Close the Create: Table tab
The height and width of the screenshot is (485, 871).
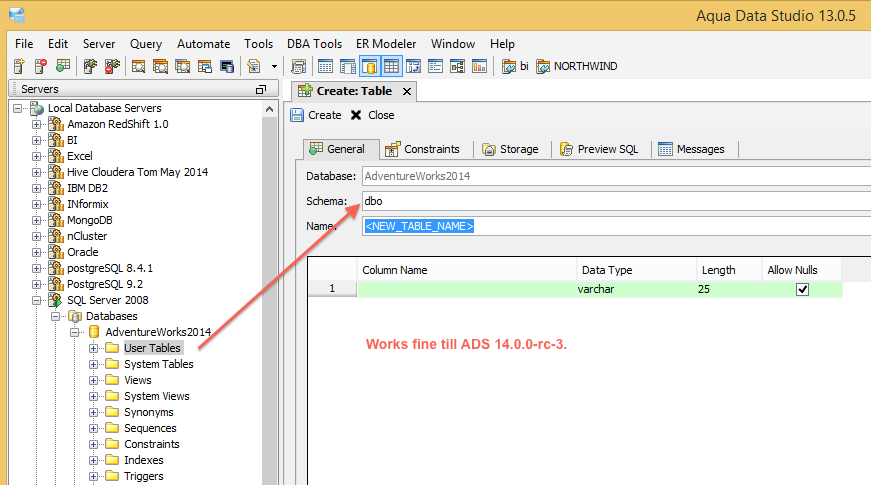click(407, 92)
